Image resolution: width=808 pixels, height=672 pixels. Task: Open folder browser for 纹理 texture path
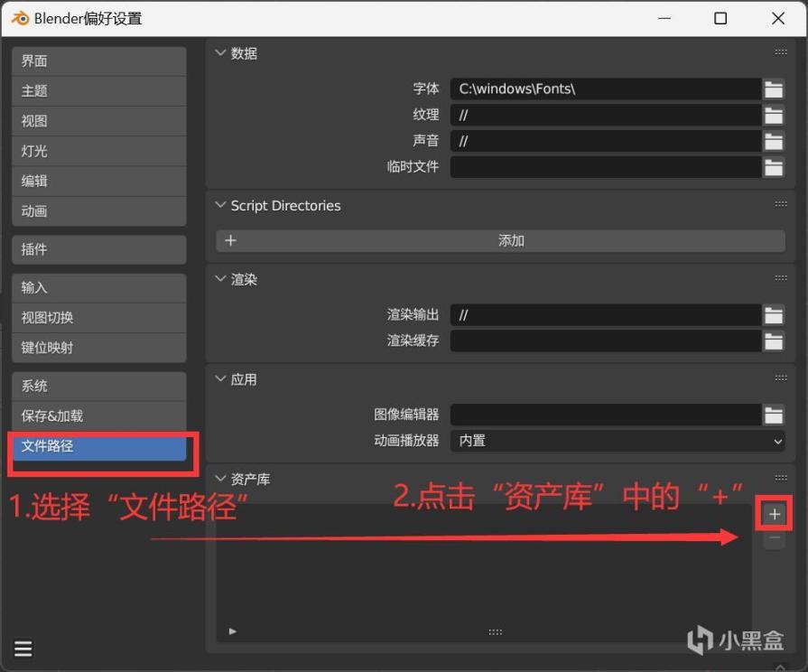(x=774, y=115)
